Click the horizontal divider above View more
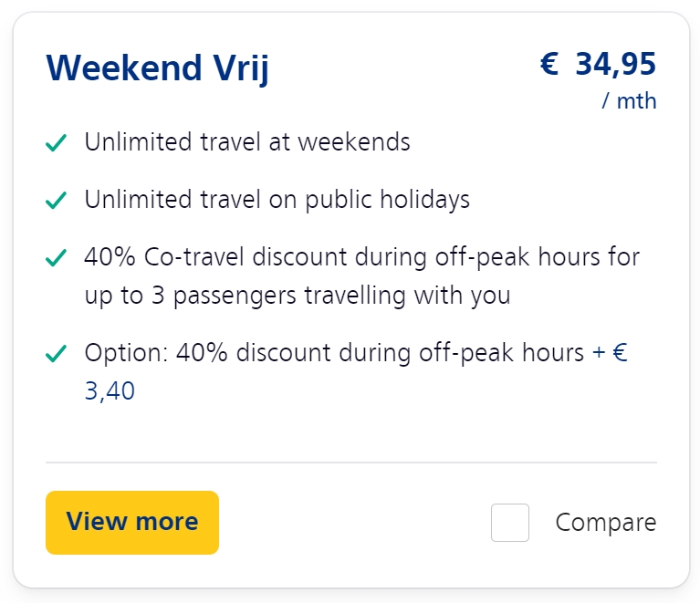Viewport: 700px width, 603px height. [x=350, y=463]
